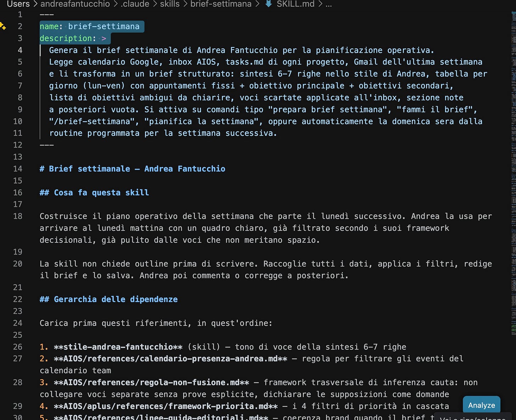Click 'Legge calendario Google' on line 5
Viewport: 516px width, 420px height.
pyautogui.click(x=106, y=62)
